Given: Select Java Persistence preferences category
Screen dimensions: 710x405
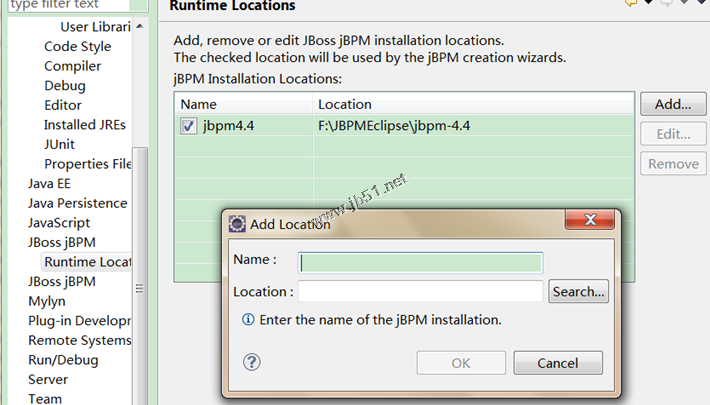Looking at the screenshot, I should (77, 203).
